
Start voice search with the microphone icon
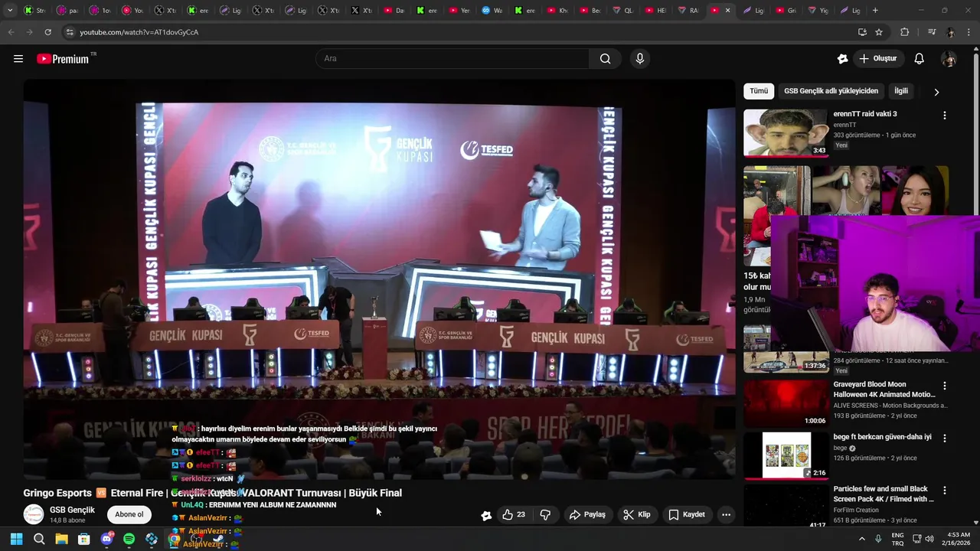coord(640,59)
